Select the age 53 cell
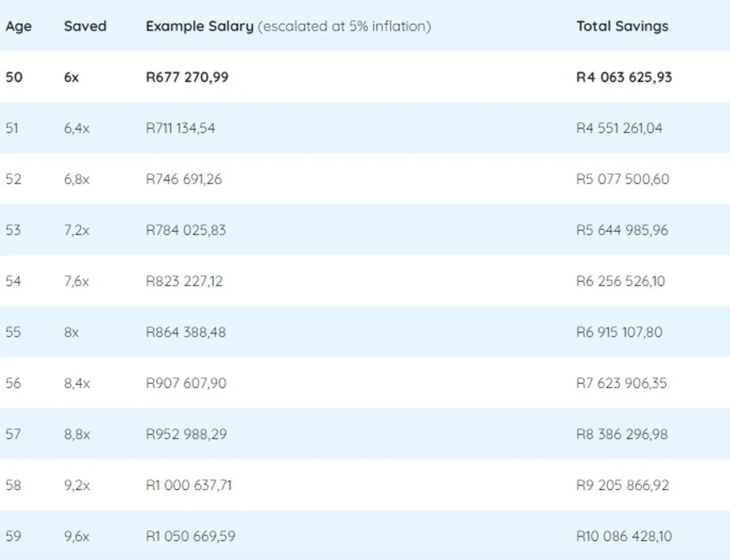Viewport: 730px width, 560px height. point(13,230)
